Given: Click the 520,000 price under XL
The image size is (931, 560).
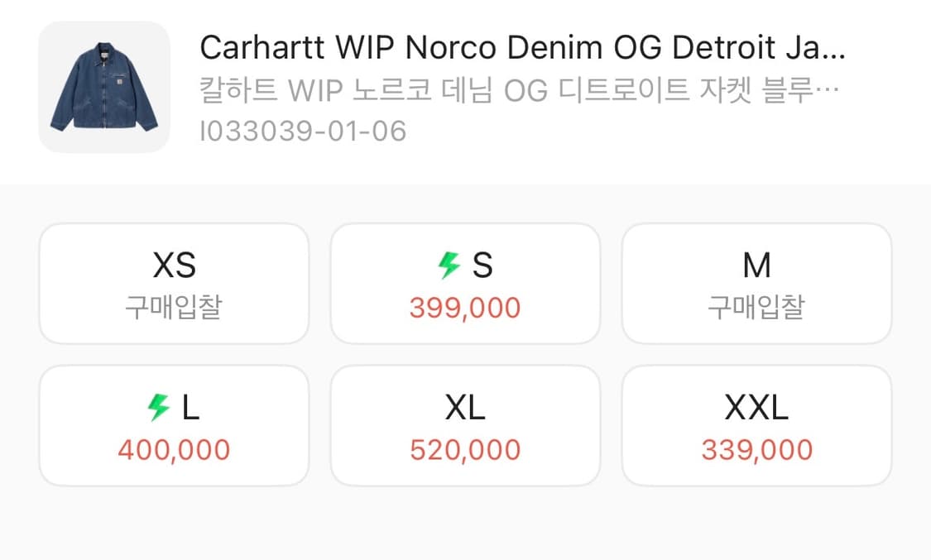Looking at the screenshot, I should click(465, 450).
